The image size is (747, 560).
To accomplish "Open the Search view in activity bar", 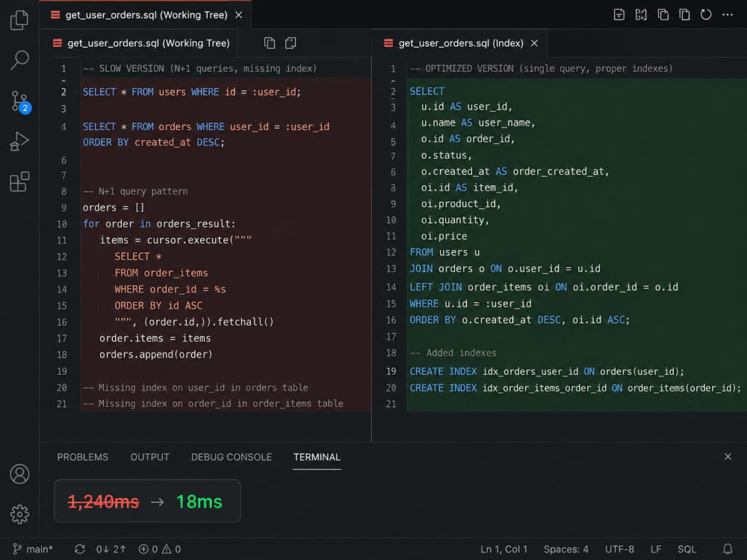I will coord(19,60).
